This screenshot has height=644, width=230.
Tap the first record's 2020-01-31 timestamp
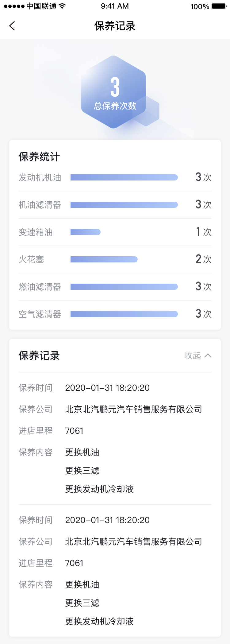[107, 388]
